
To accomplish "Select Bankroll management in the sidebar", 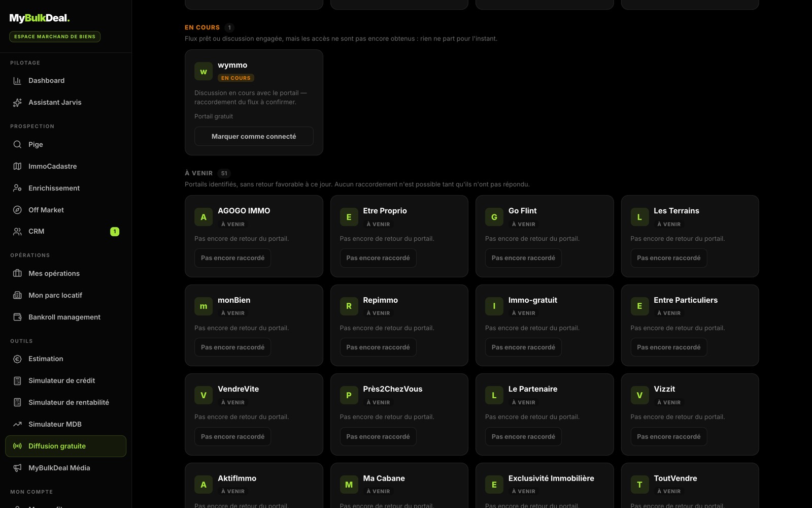I will 66,317.
